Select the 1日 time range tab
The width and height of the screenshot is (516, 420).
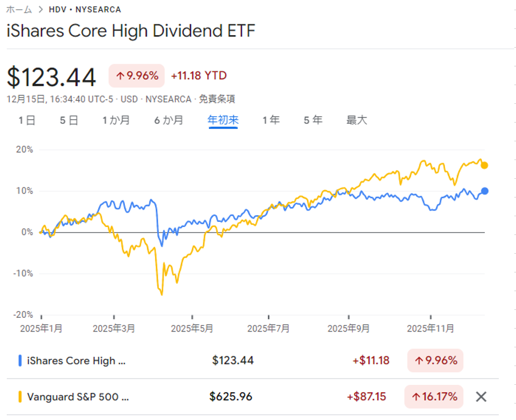[x=27, y=120]
